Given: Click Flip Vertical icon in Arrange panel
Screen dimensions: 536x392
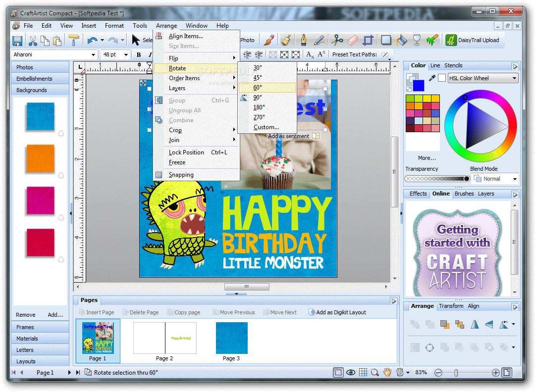Looking at the screenshot, I should pos(489,324).
